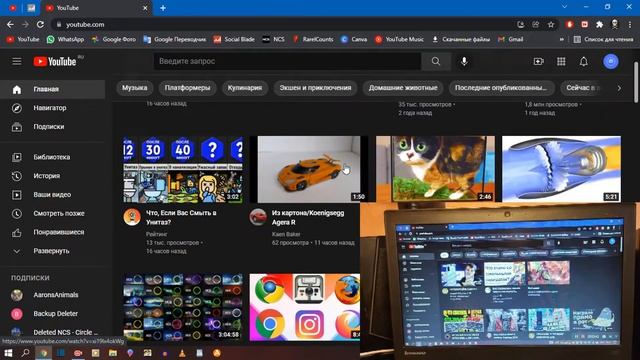The image size is (640, 360).
Task: Open a new browser tab
Action: point(163,8)
